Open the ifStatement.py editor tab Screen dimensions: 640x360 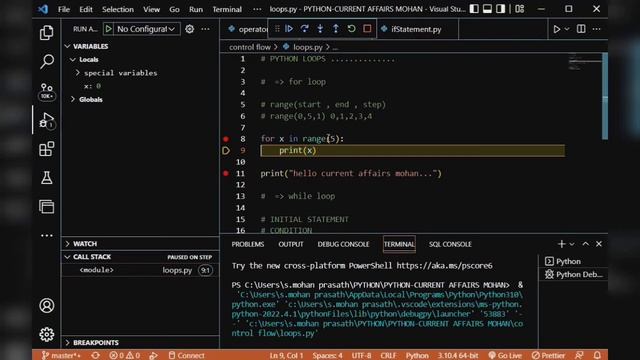(x=416, y=29)
